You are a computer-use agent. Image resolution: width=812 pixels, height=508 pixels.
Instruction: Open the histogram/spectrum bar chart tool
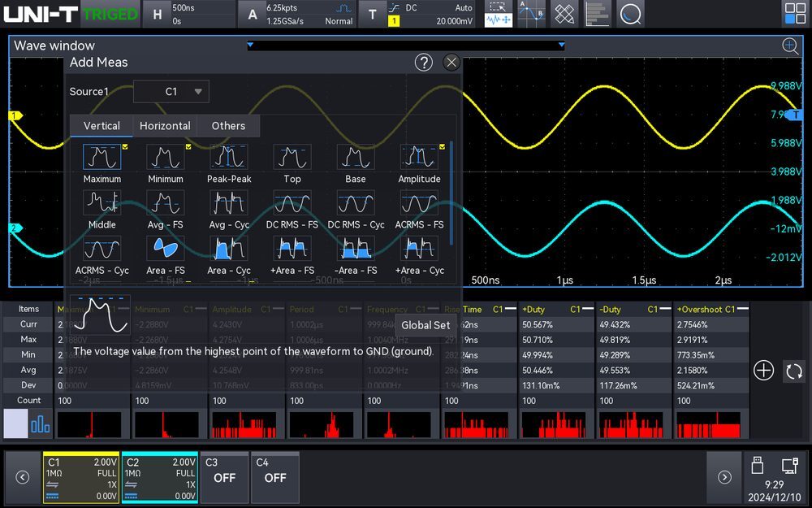tap(597, 14)
